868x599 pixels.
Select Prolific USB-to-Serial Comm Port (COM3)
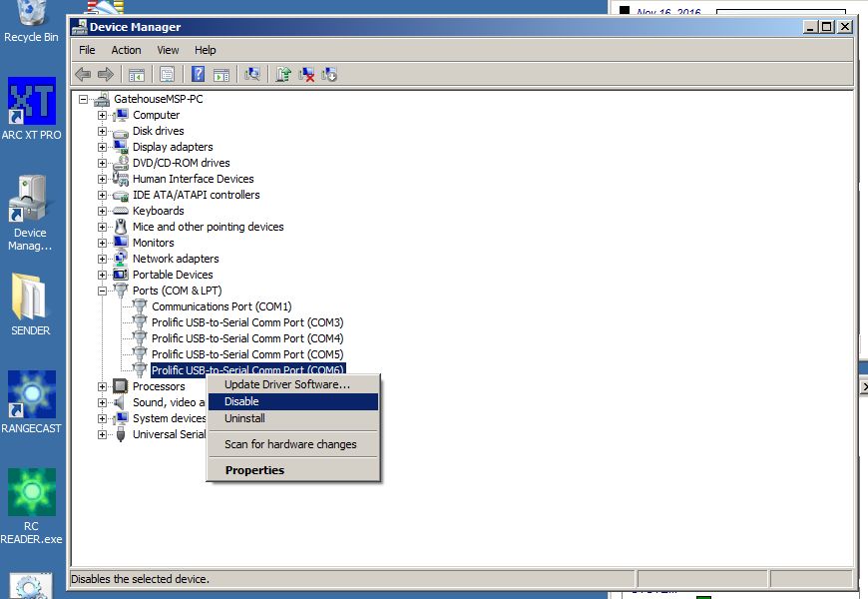pyautogui.click(x=247, y=322)
